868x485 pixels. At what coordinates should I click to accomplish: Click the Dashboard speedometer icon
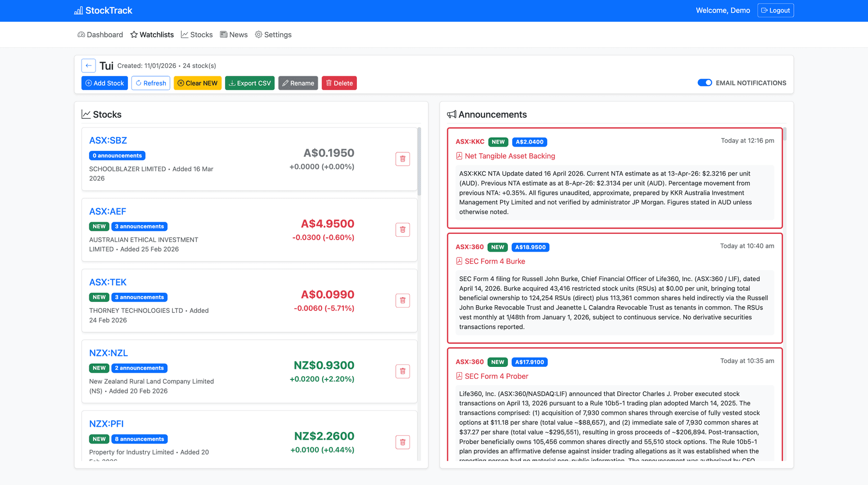81,35
